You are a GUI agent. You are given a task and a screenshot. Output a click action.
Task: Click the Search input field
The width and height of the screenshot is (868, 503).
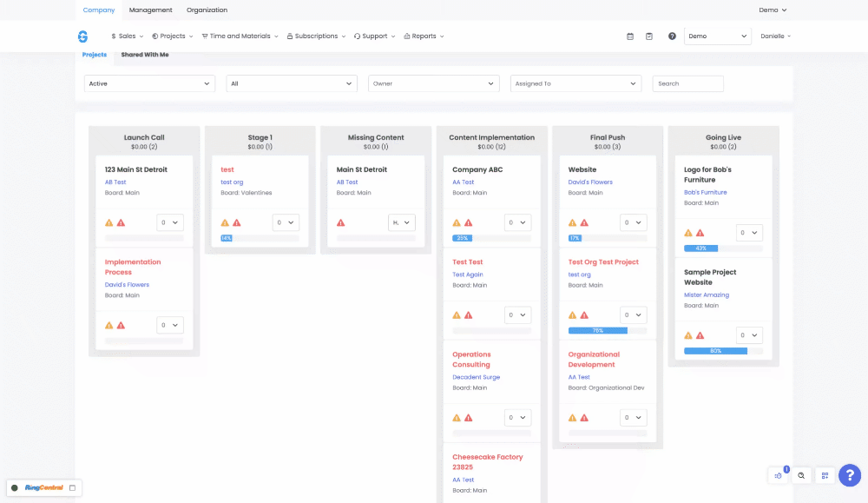point(687,83)
